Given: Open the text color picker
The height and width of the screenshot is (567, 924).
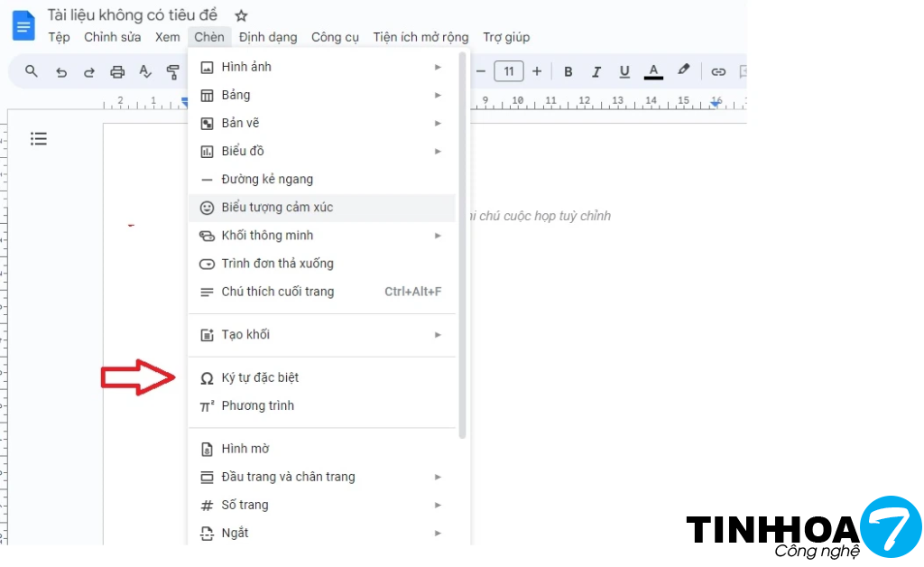Looking at the screenshot, I should pyautogui.click(x=653, y=71).
